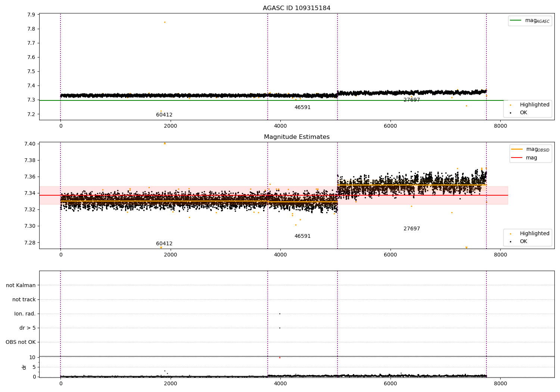Click the 4000 tick under the bottom plot

[x=280, y=383]
